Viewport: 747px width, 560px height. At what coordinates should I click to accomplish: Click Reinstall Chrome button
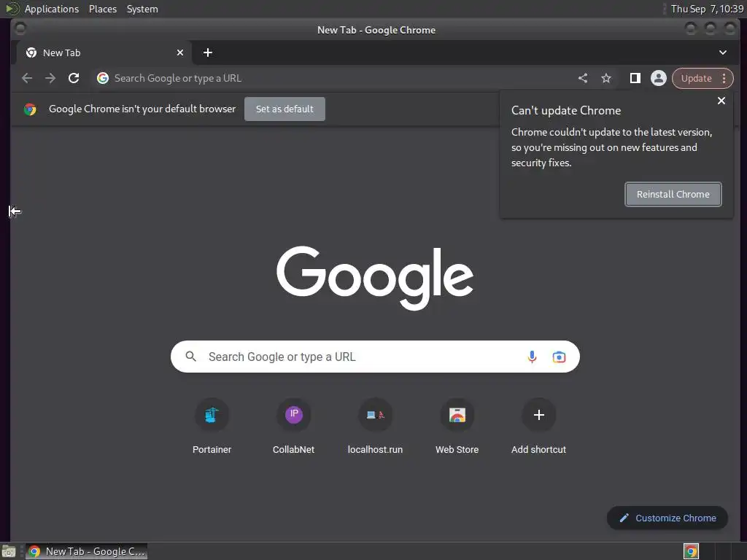(x=673, y=194)
